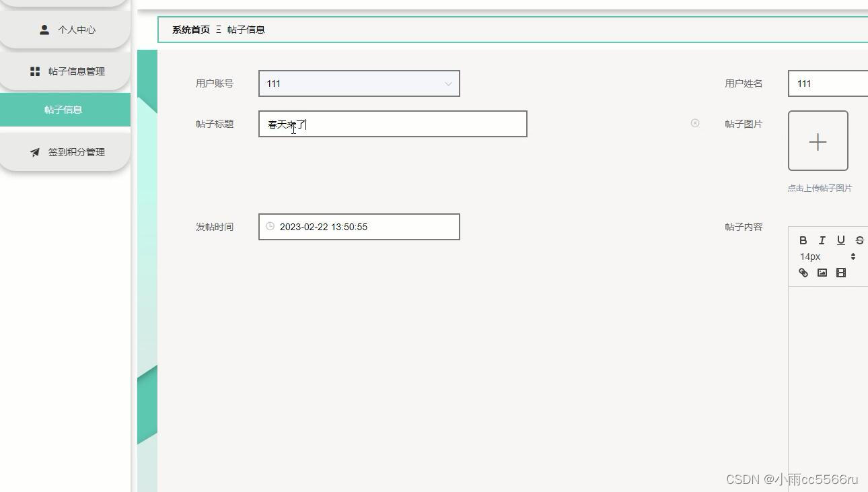Screen dimensions: 868x492
Task: Focus the 帖子标题 input field
Action: pos(393,124)
